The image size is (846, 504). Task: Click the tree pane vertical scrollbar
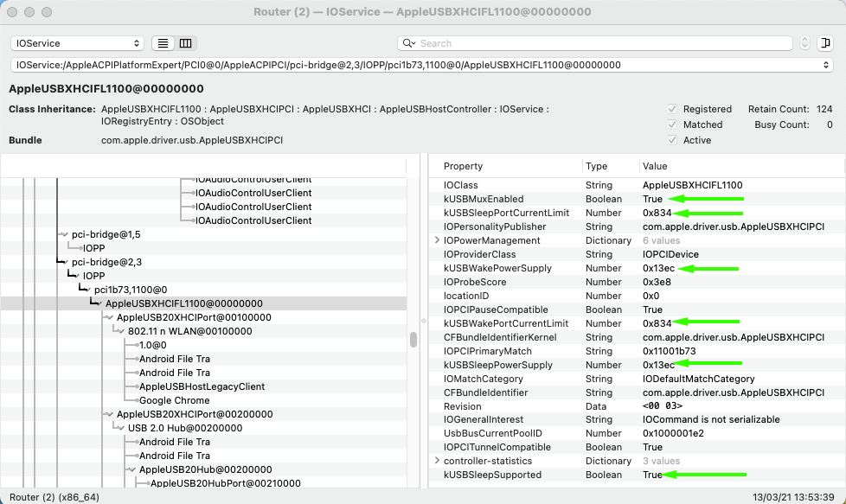pos(413,340)
